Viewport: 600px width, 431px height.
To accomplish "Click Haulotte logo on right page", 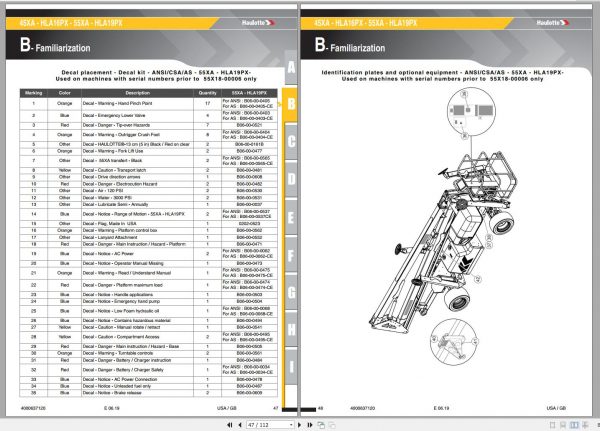I will coord(553,23).
